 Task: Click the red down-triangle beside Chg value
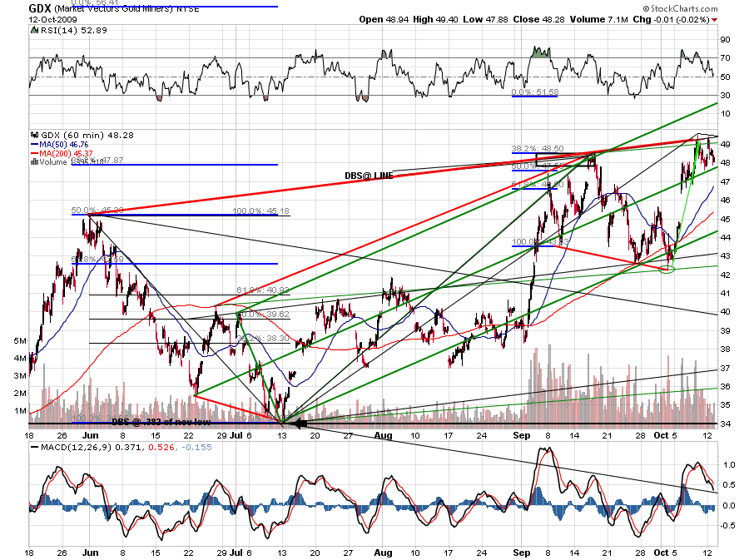point(714,20)
